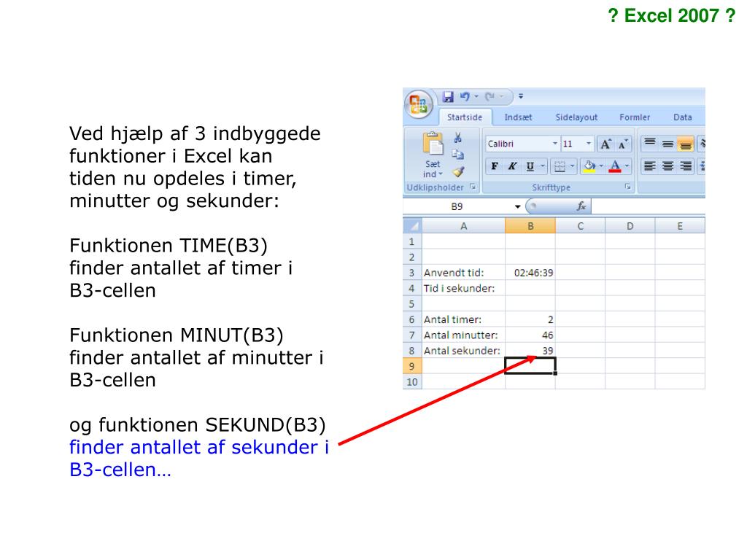Open underline style dropdown arrow
Viewport: 747px width, 560px height.
(x=543, y=166)
